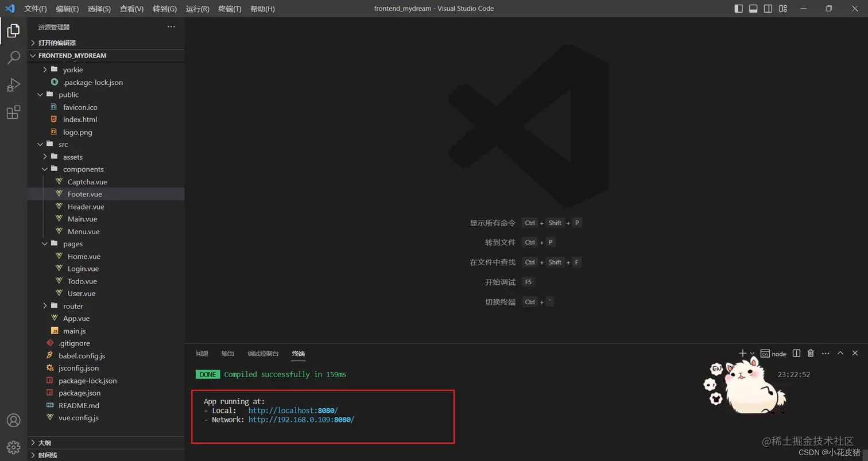Maximize the terminal panel size
The width and height of the screenshot is (868, 461).
tap(840, 354)
